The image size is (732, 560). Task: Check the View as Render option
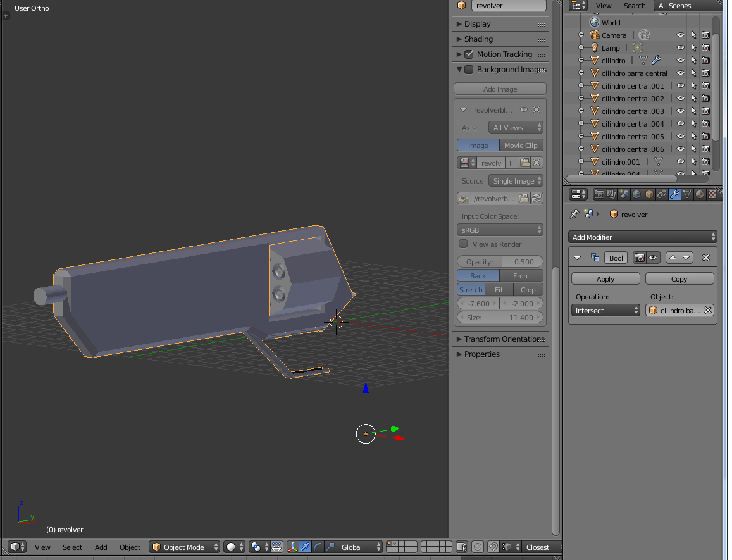point(463,244)
